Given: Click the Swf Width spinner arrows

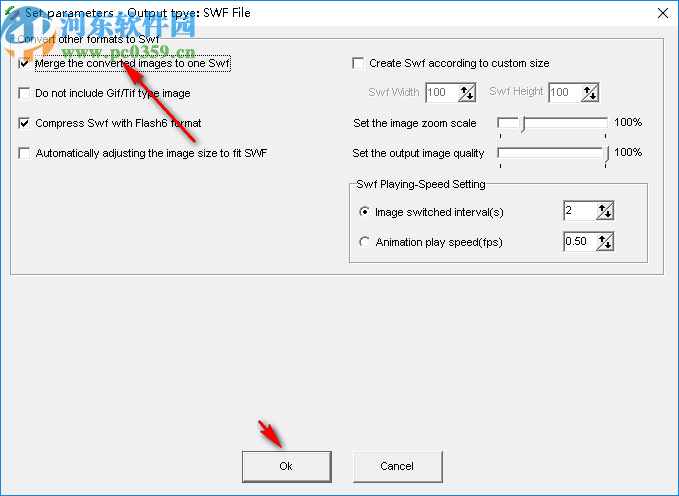Looking at the screenshot, I should [467, 93].
